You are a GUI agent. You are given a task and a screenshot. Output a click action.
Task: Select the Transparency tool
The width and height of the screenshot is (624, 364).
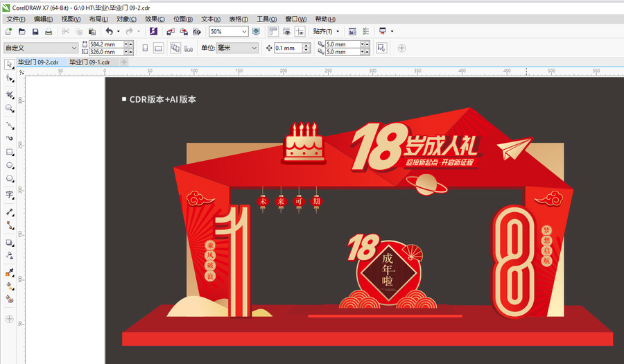tap(10, 255)
